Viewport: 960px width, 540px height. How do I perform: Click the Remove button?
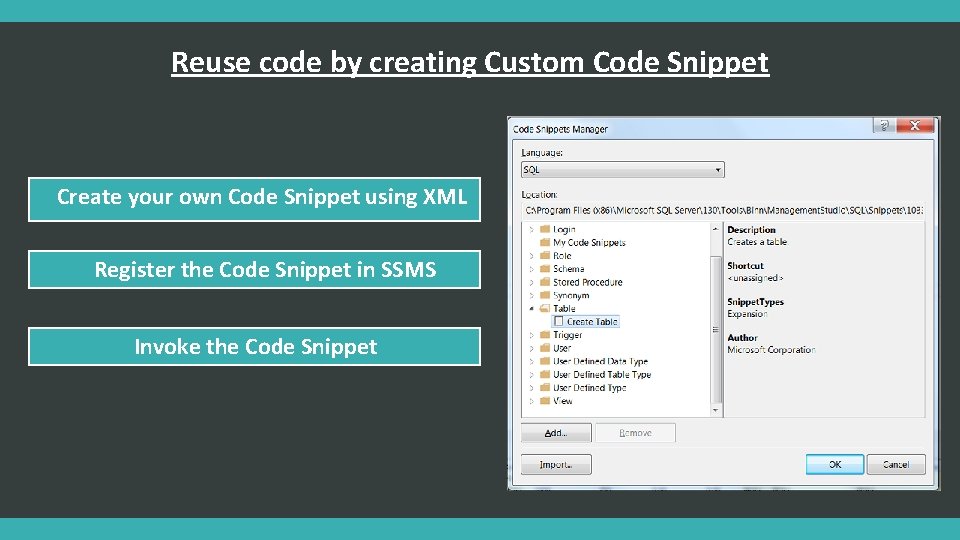click(x=635, y=433)
